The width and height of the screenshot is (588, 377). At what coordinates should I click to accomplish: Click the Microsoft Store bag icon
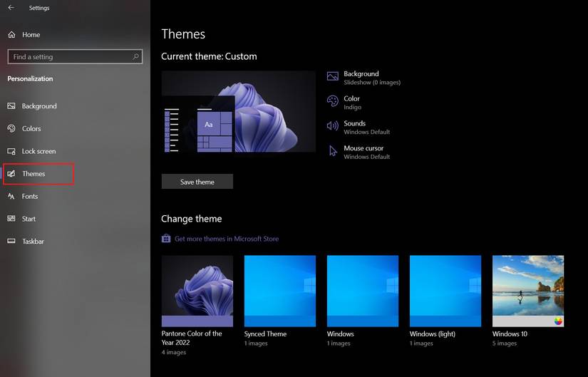(166, 239)
